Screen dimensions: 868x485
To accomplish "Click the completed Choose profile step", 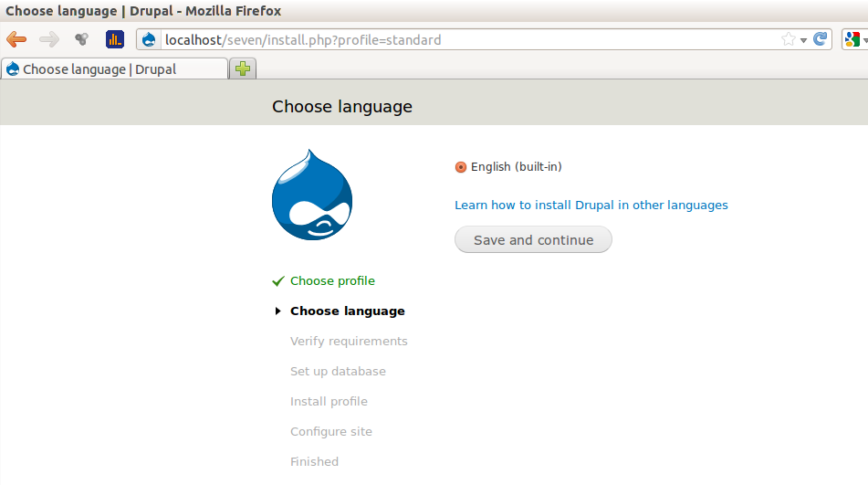I will (332, 281).
